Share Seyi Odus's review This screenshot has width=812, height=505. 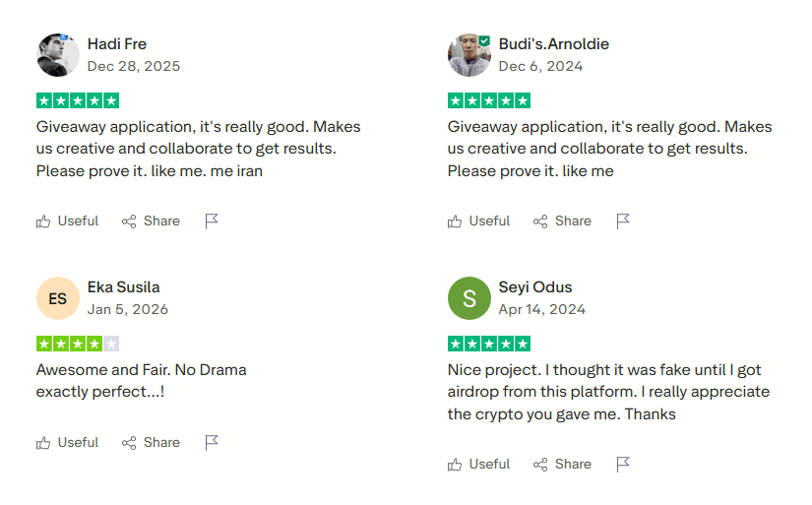tap(562, 465)
